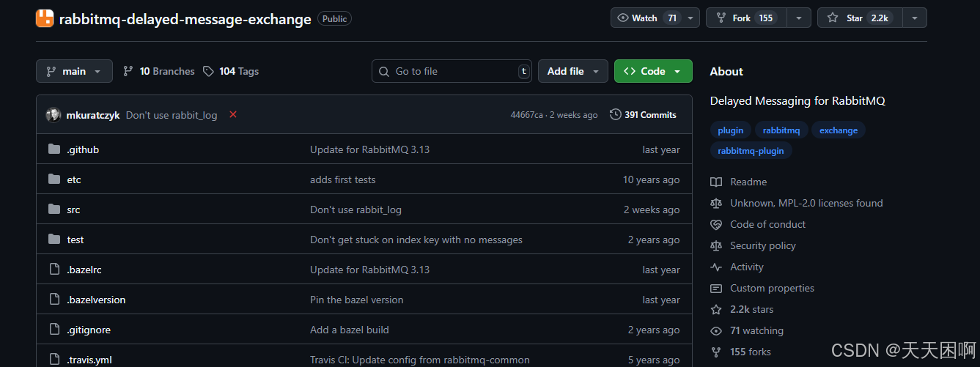The image size is (980, 367).
Task: Open the Fork options dropdown arrow
Action: tap(799, 18)
